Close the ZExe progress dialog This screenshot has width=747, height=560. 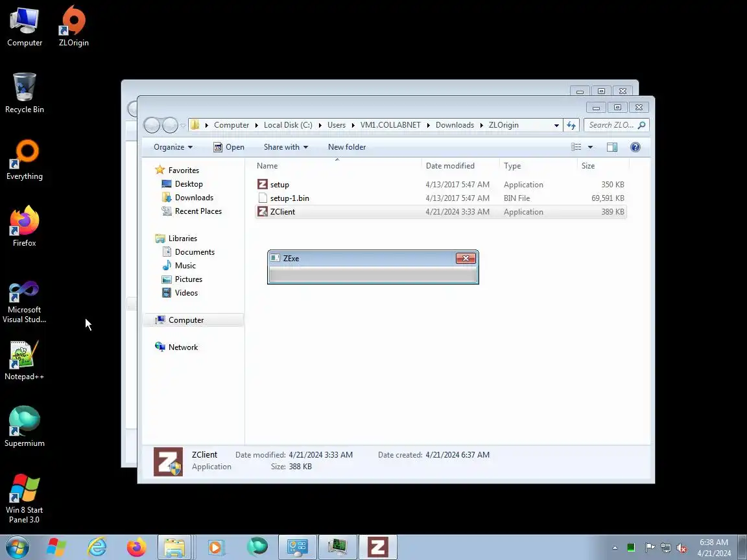[x=466, y=258]
